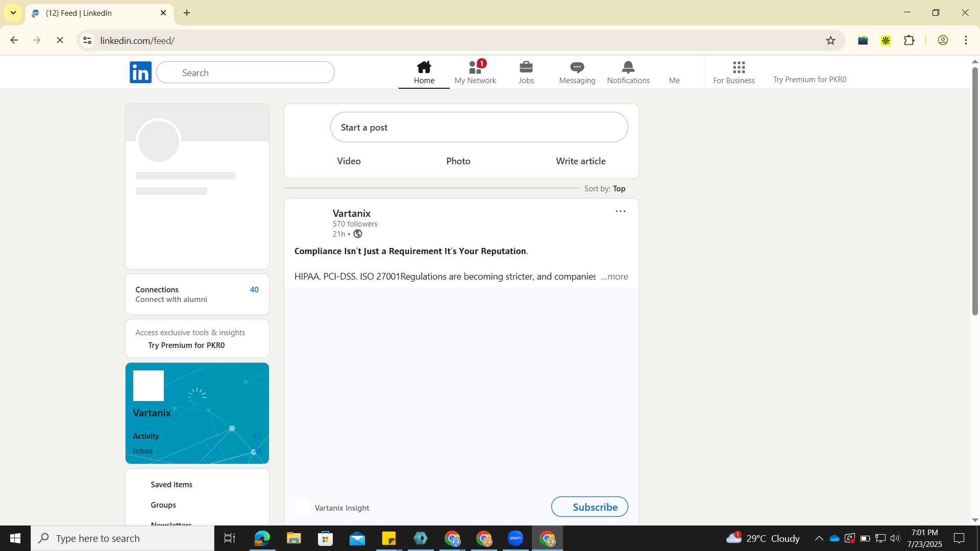This screenshot has width=980, height=551.
Task: Click the Start a post box
Action: [479, 127]
